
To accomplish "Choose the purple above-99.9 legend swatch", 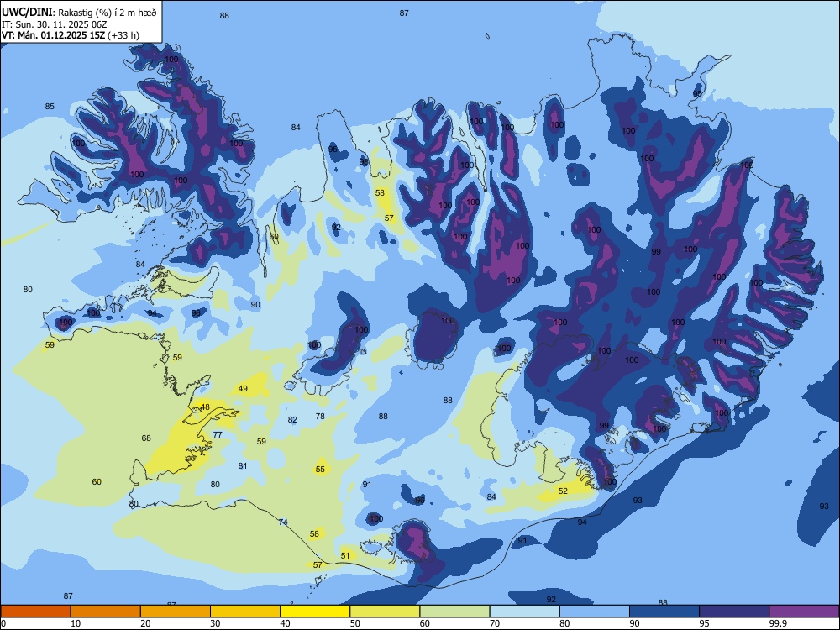I will (x=804, y=612).
